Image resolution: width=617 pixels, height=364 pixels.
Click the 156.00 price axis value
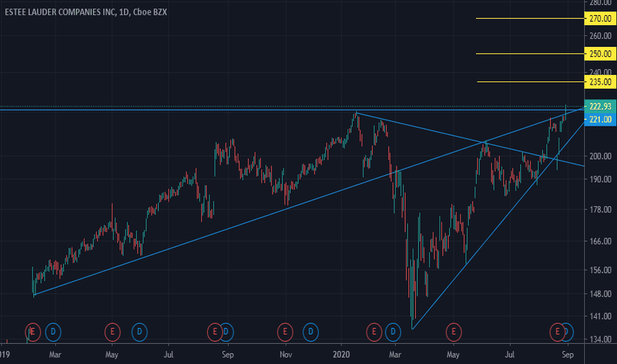600,270
